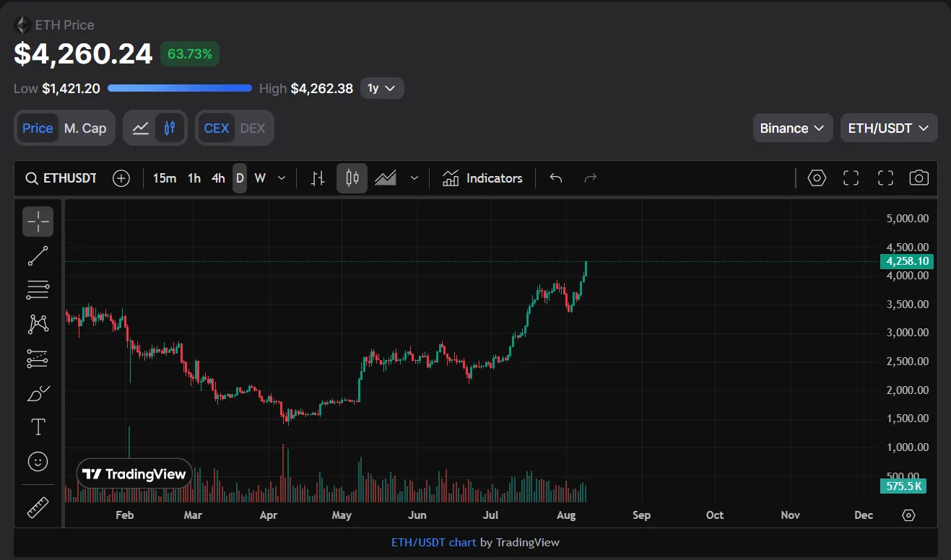Viewport: 951px width, 560px height.
Task: Open the Fibonacci retracement tool
Action: tap(38, 289)
